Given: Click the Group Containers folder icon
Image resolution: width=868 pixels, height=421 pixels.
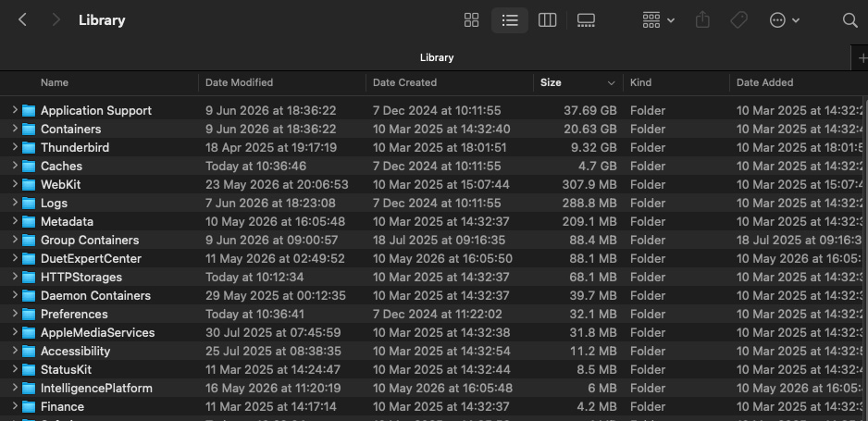Looking at the screenshot, I should [29, 240].
